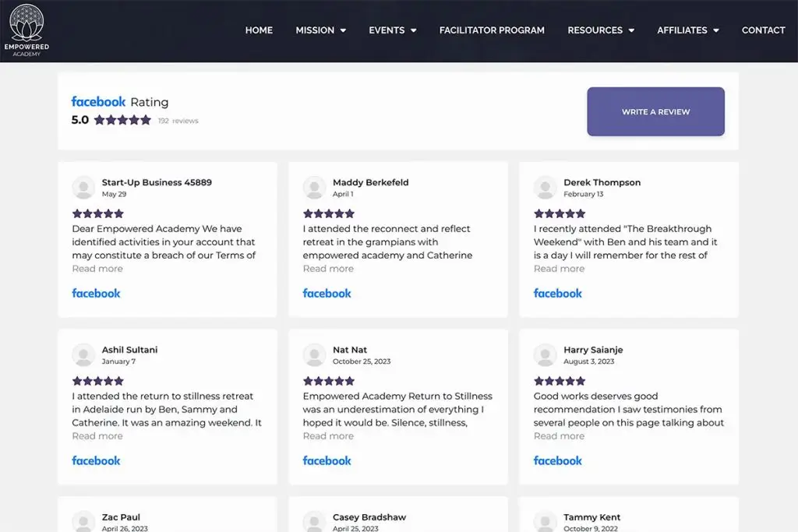The width and height of the screenshot is (798, 532).
Task: Select reviewer name Harry Saianje
Action: [x=593, y=350]
